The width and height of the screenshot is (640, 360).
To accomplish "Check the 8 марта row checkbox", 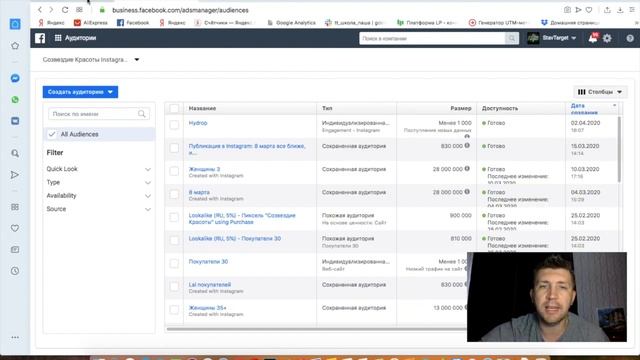I will 174,194.
